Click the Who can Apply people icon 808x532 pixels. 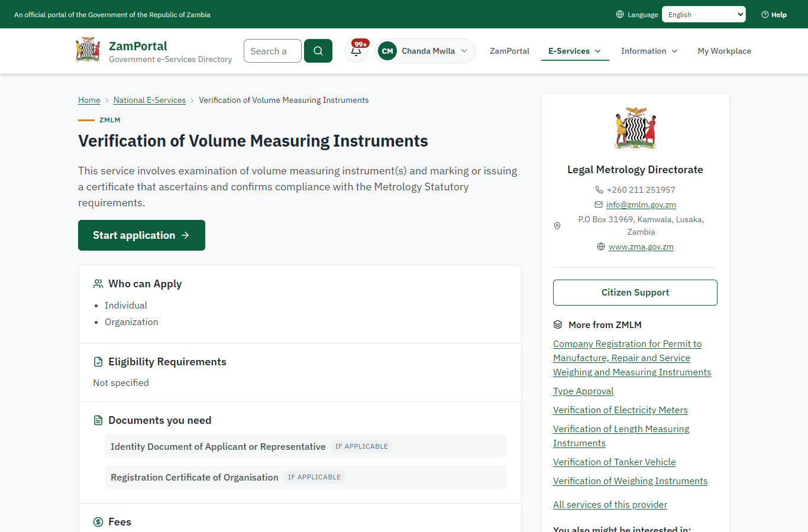(98, 284)
